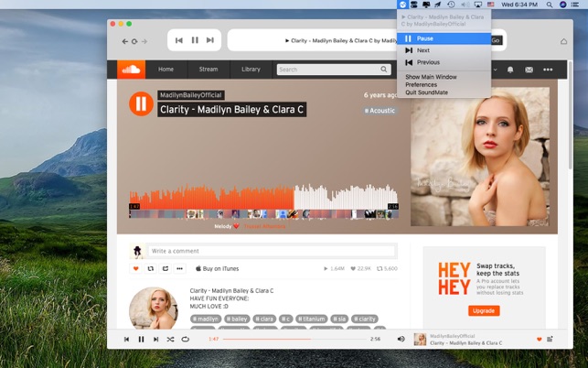The height and width of the screenshot is (368, 588).
Task: Click the sia tag
Action: click(x=339, y=319)
